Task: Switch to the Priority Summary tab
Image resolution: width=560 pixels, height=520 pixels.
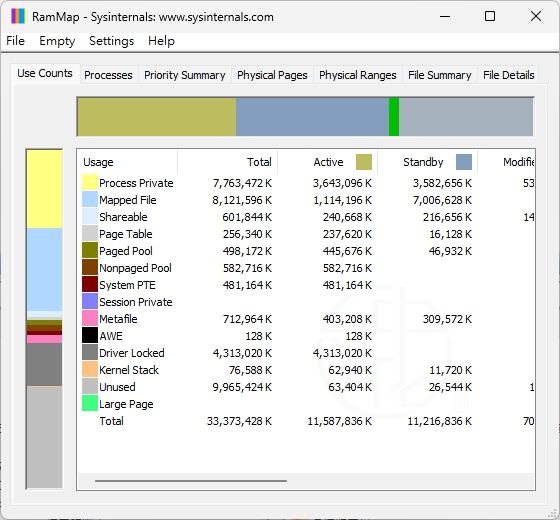Action: 185,75
